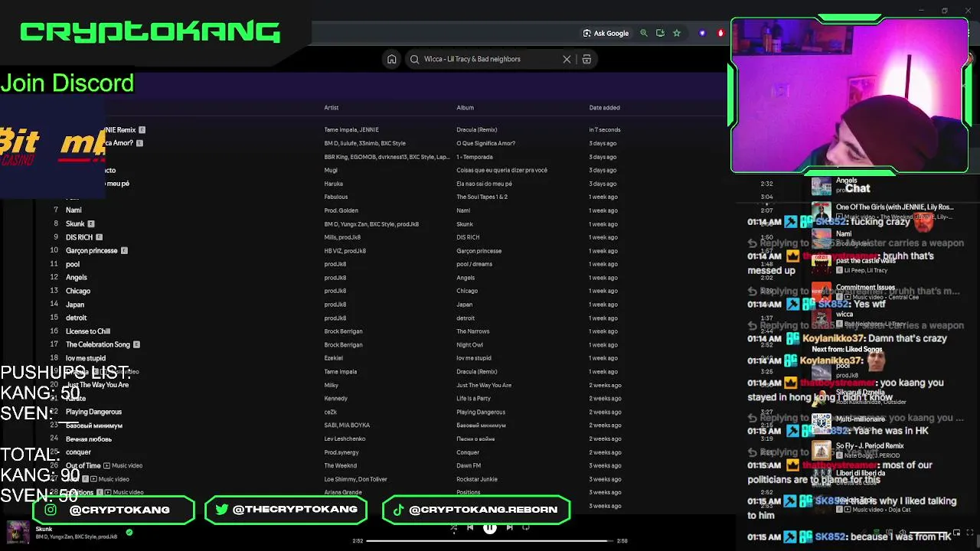Select the song Chicago
Image resolution: width=980 pixels, height=551 pixels.
click(77, 291)
